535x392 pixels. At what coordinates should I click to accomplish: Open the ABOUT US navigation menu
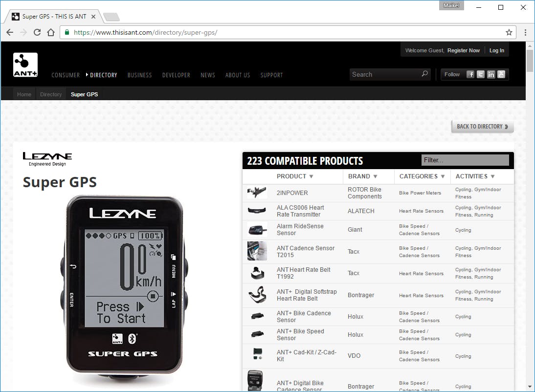pyautogui.click(x=238, y=75)
